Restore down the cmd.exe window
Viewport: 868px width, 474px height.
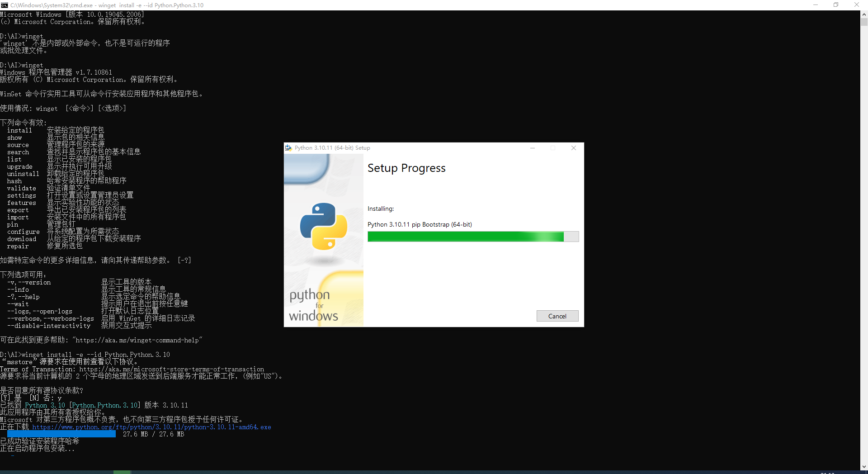tap(836, 5)
